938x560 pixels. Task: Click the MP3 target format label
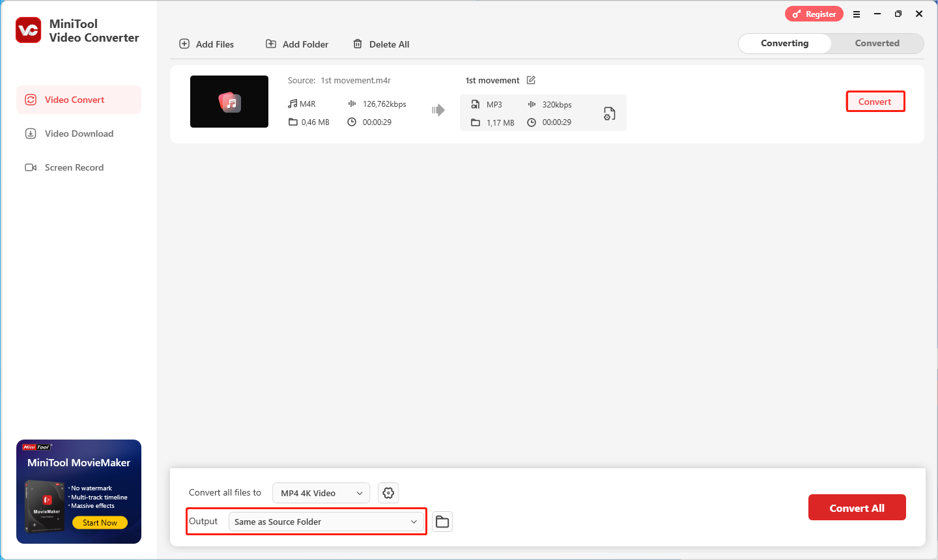494,105
